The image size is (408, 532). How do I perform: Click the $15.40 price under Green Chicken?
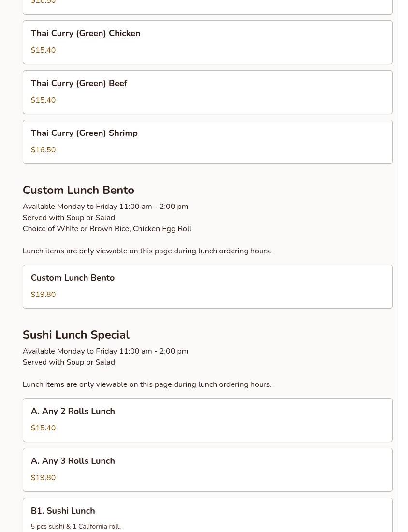click(43, 50)
